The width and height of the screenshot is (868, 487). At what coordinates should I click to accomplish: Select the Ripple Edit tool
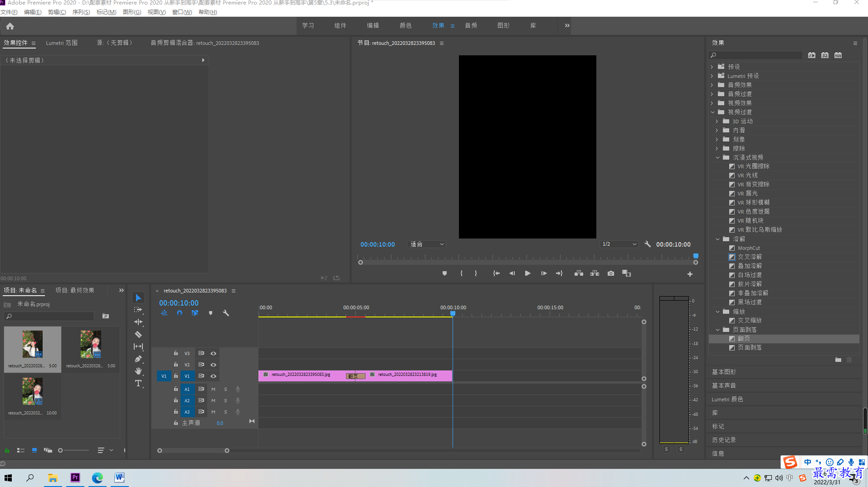pyautogui.click(x=138, y=322)
